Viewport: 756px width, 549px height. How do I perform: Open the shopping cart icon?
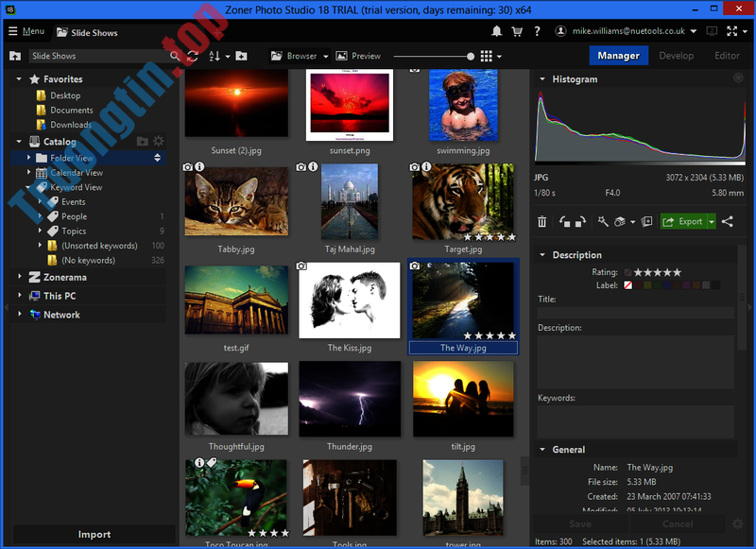point(517,31)
